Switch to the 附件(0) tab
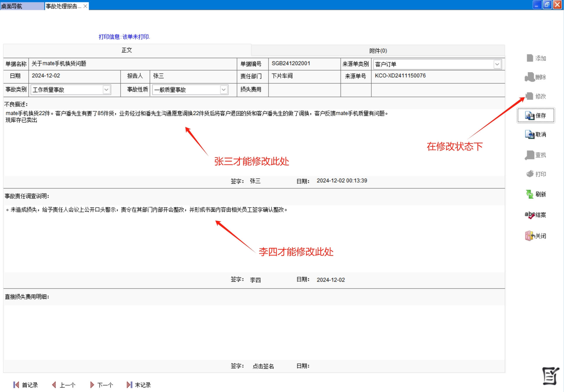564x392 pixels. click(x=378, y=51)
